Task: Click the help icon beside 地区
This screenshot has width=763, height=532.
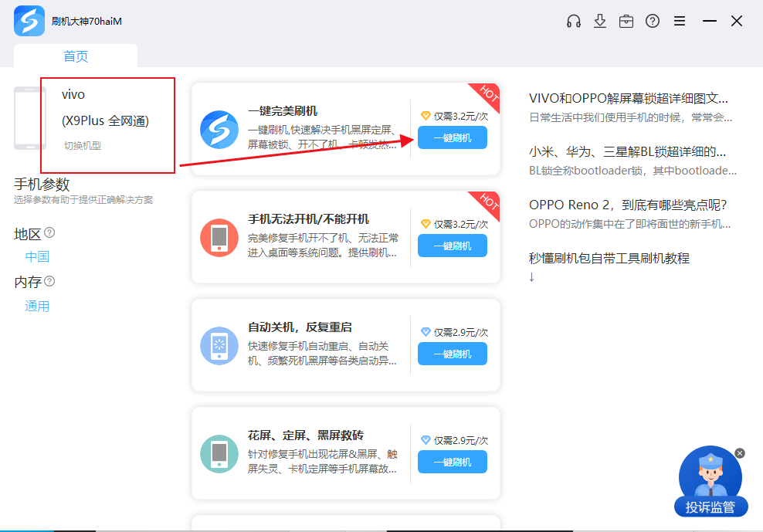Action: coord(49,232)
